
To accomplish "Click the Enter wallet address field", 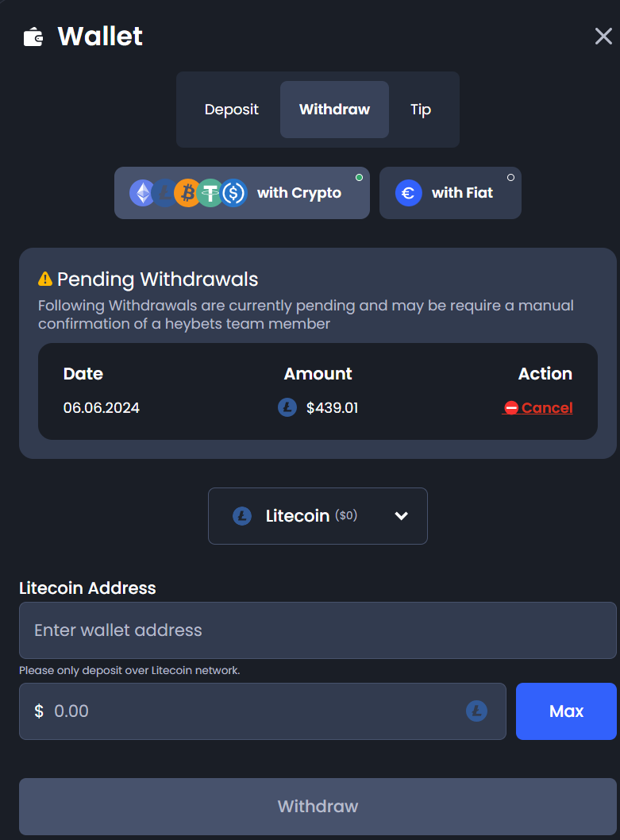I will [318, 630].
